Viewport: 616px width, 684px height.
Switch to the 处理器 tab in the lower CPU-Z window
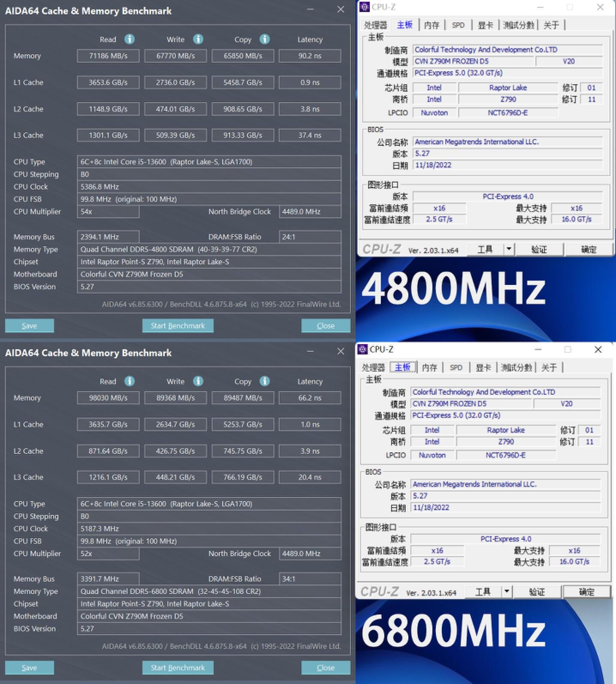(373, 367)
